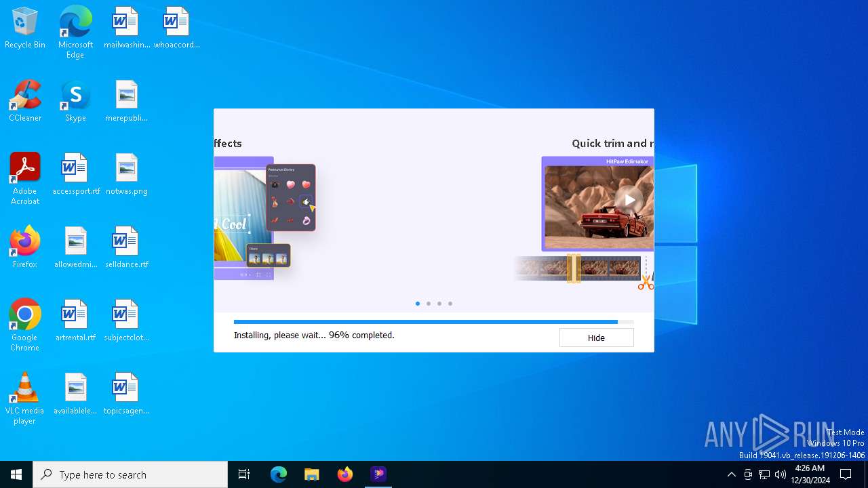The width and height of the screenshot is (868, 488).
Task: Click the network status tray icon
Action: pyautogui.click(x=764, y=474)
